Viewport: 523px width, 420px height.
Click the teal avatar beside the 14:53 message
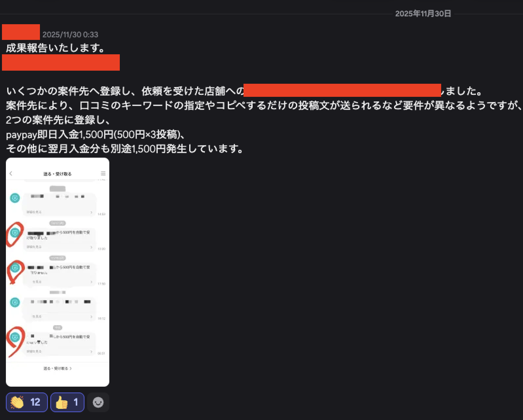(x=15, y=198)
